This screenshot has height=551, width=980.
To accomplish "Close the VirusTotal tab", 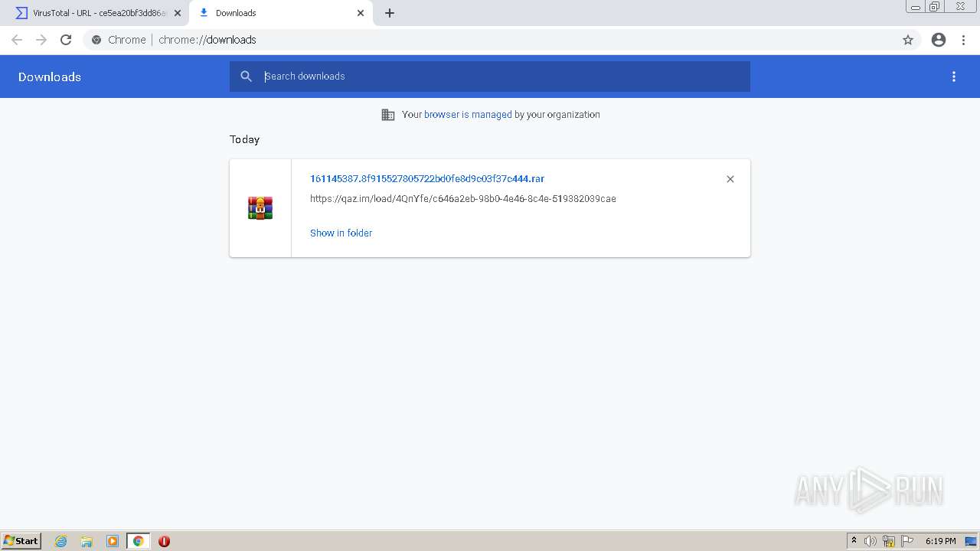I will point(178,13).
